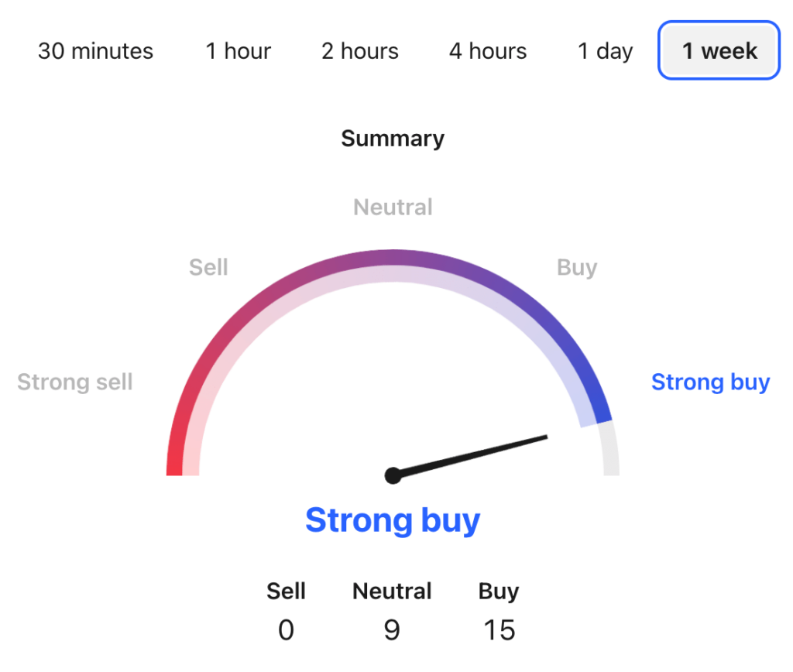Click the Neutral count showing 9
Image resolution: width=793 pixels, height=672 pixels.
click(x=392, y=630)
